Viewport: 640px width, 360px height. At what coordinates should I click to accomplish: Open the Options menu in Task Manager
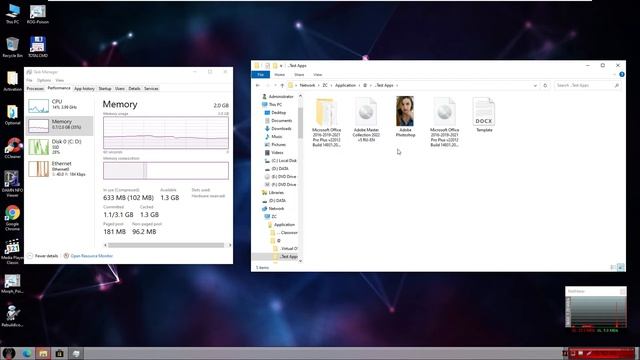pyautogui.click(x=44, y=80)
